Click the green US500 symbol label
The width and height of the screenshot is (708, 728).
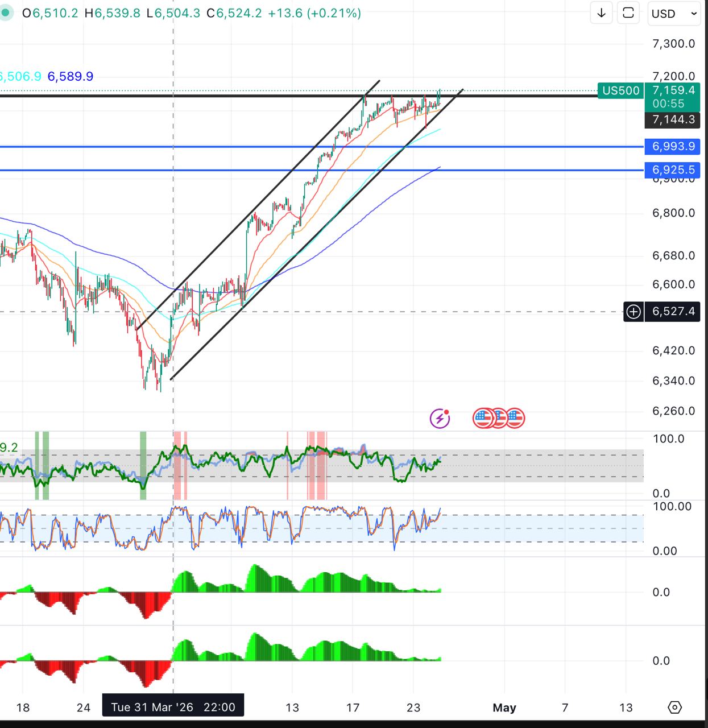[620, 90]
